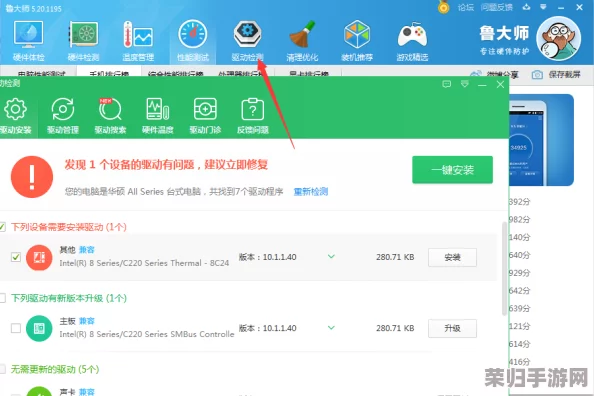Click the phone benchmark thumbnail image
Image resolution: width=594 pixels, height=396 pixels.
pyautogui.click(x=541, y=140)
